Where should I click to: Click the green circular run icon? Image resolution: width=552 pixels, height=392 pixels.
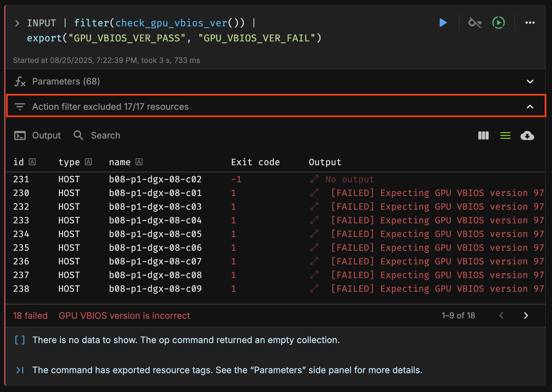pos(499,23)
